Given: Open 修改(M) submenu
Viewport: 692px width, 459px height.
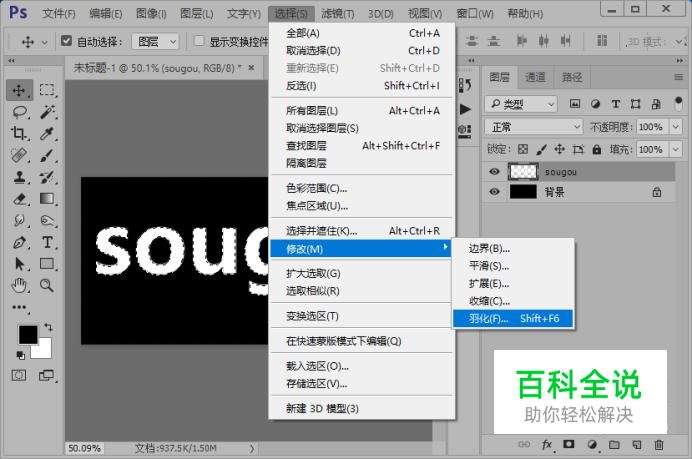Looking at the screenshot, I should point(361,249).
